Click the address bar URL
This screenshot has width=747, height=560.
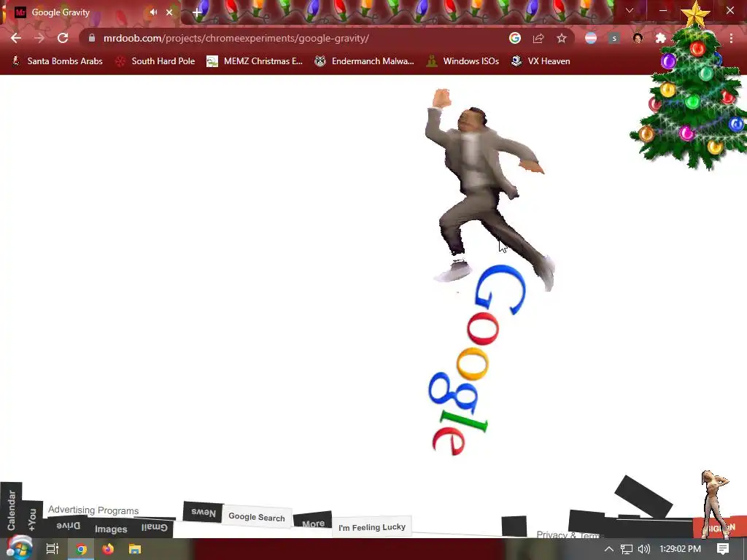click(236, 38)
